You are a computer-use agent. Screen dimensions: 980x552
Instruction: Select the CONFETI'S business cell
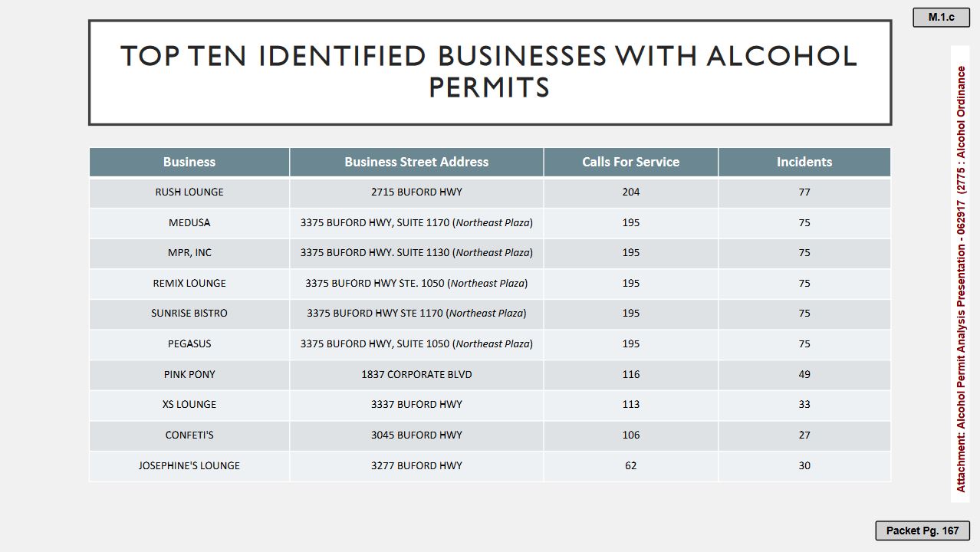pos(189,435)
